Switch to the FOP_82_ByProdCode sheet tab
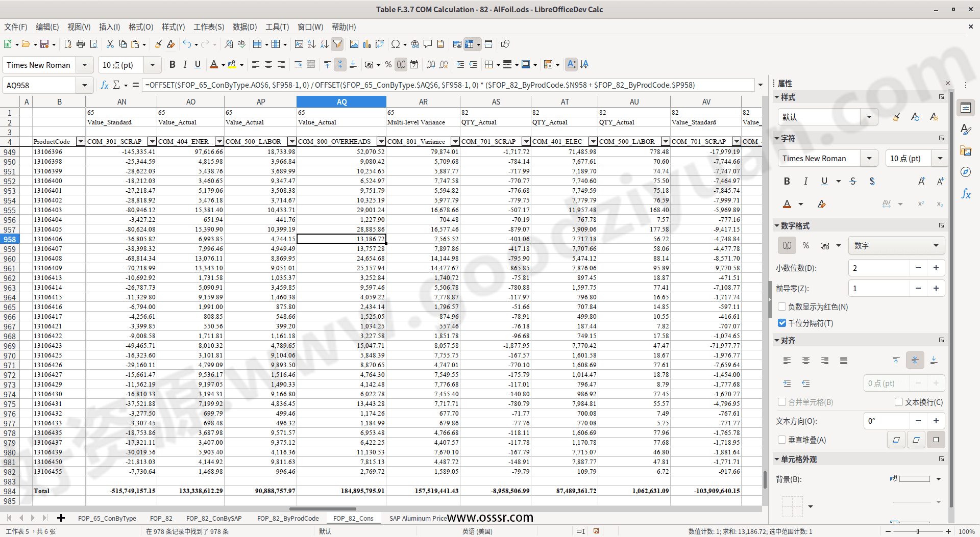 click(288, 518)
